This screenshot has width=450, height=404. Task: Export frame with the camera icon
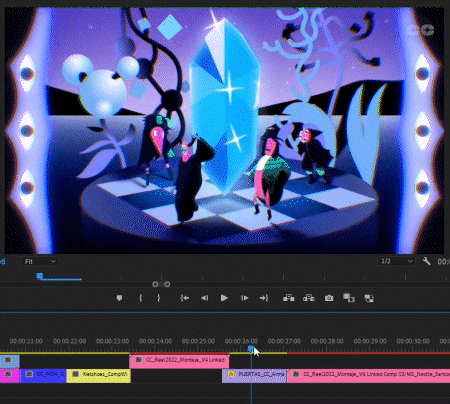click(x=329, y=298)
